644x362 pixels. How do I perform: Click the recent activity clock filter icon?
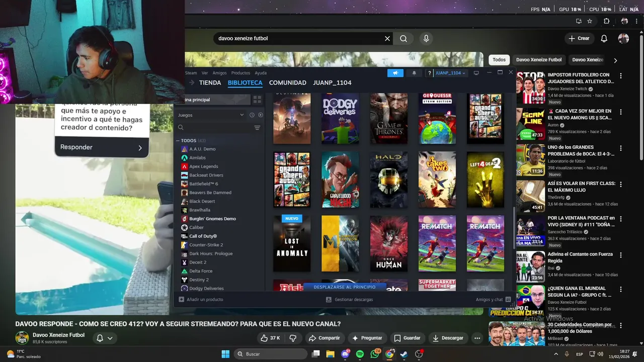[252, 115]
